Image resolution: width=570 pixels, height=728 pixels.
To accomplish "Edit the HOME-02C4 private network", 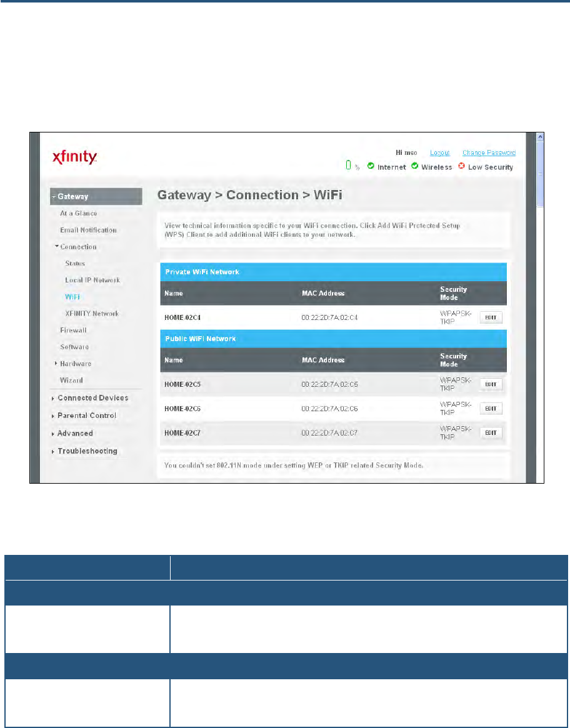I will pos(491,317).
